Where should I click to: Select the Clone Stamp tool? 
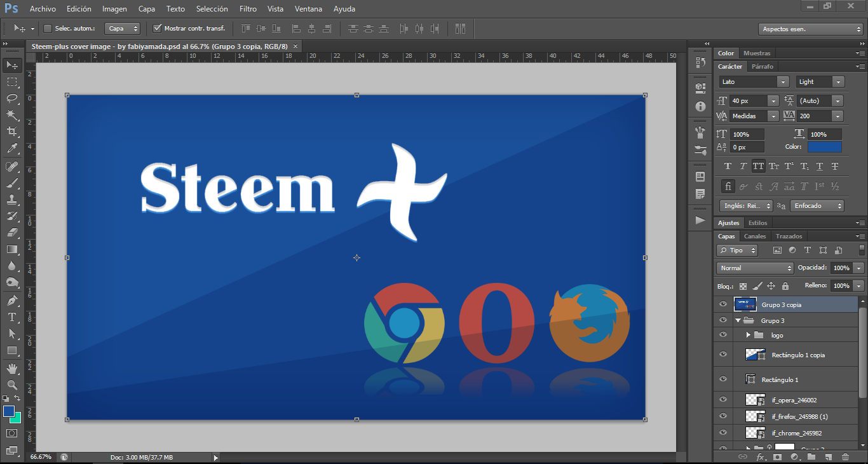coord(12,200)
